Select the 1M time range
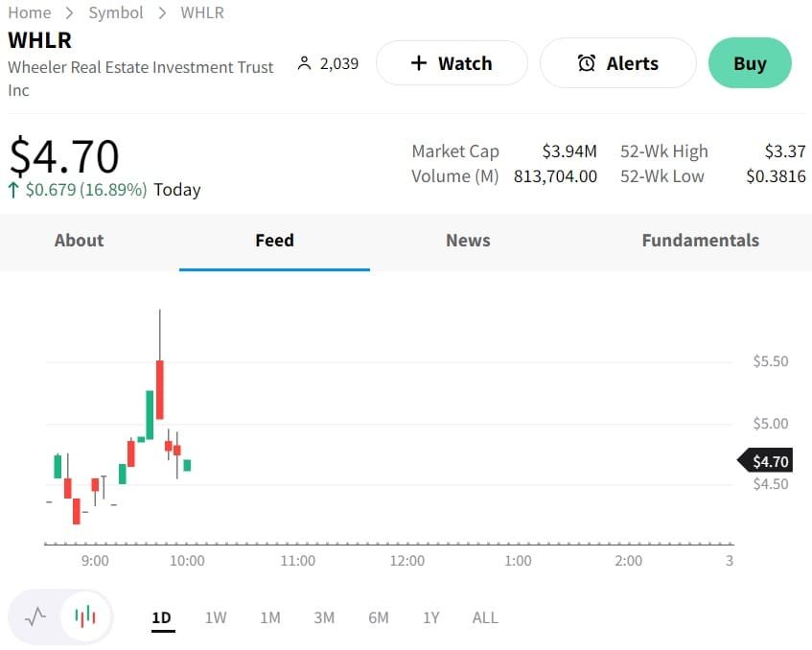Image resolution: width=812 pixels, height=650 pixels. click(x=270, y=617)
